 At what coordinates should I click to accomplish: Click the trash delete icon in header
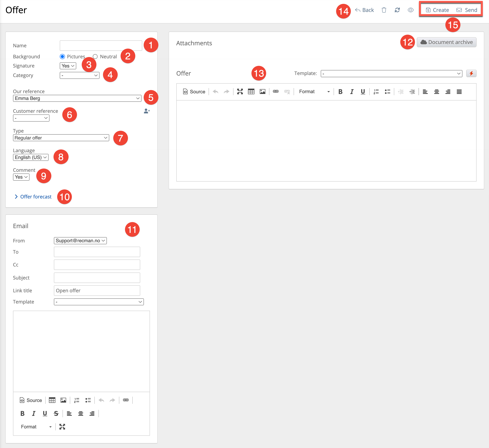[384, 10]
